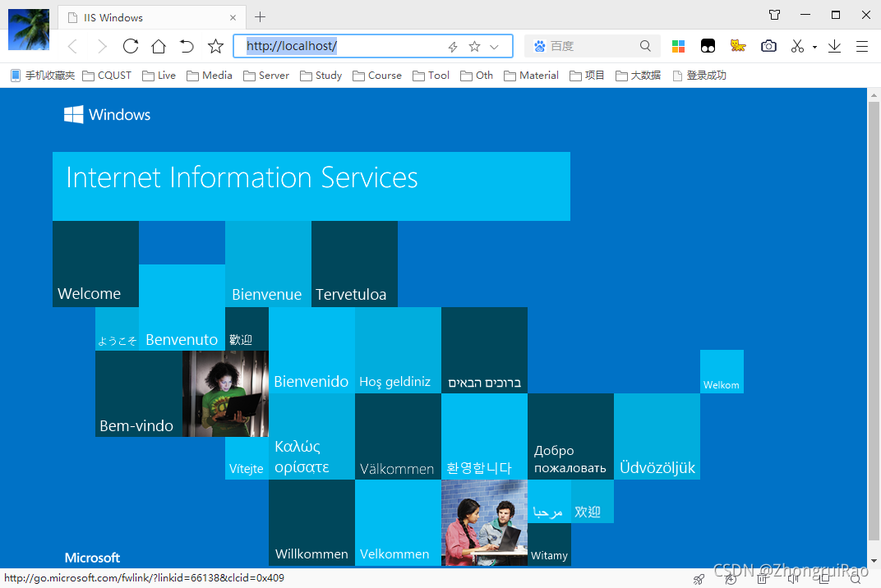Click the browser back arrow

(72, 46)
